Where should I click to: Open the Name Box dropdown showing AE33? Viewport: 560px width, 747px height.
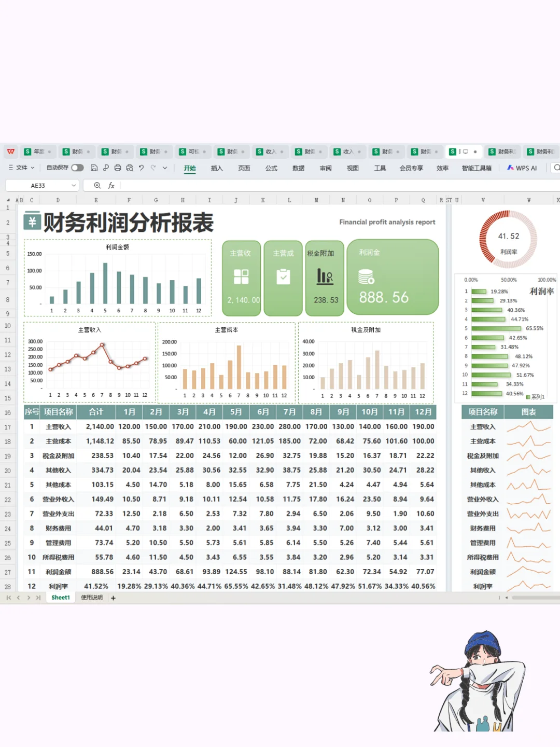[74, 185]
